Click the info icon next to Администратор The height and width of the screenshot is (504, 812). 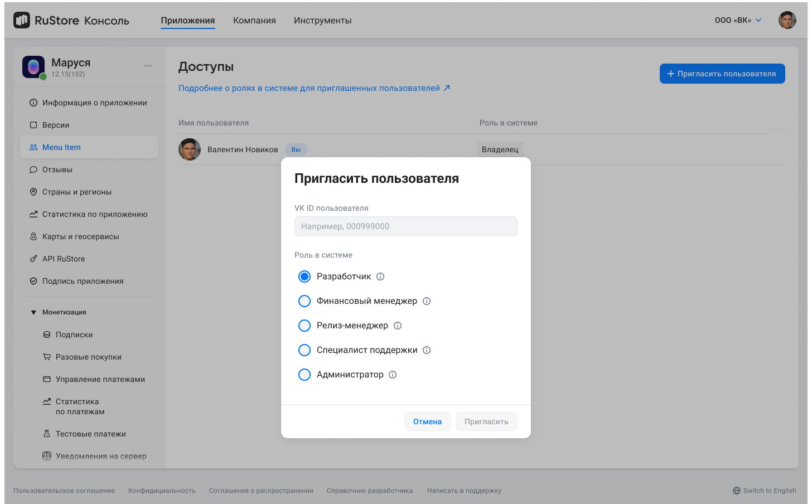coord(393,375)
